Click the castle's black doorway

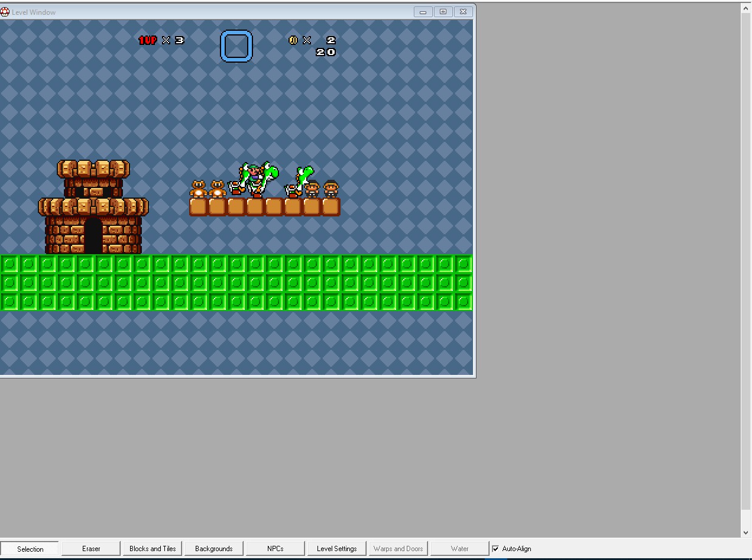click(x=93, y=236)
